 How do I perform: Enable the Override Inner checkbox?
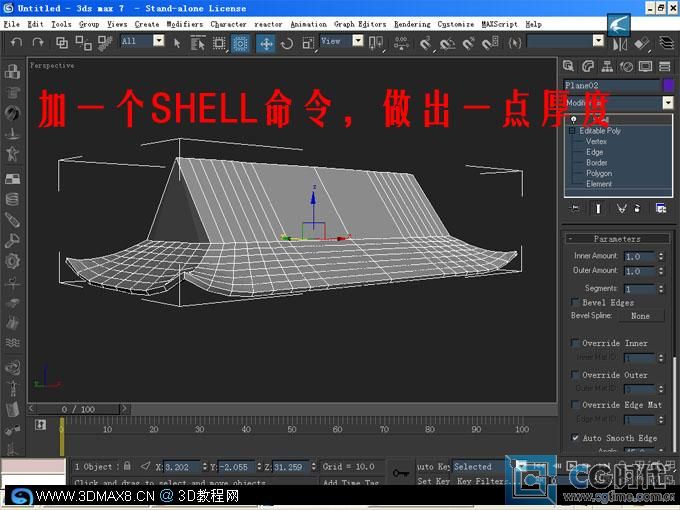pyautogui.click(x=575, y=343)
